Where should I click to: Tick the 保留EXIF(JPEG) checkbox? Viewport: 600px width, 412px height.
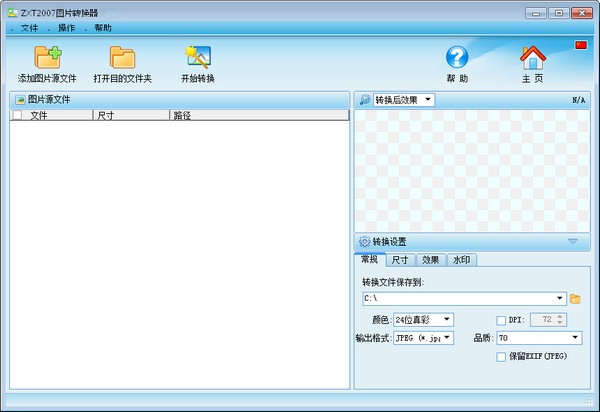pyautogui.click(x=501, y=357)
